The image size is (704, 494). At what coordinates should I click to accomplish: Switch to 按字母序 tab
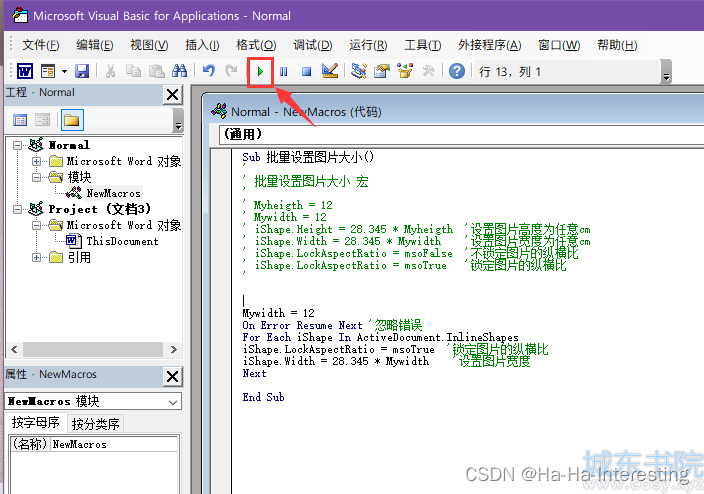click(36, 422)
